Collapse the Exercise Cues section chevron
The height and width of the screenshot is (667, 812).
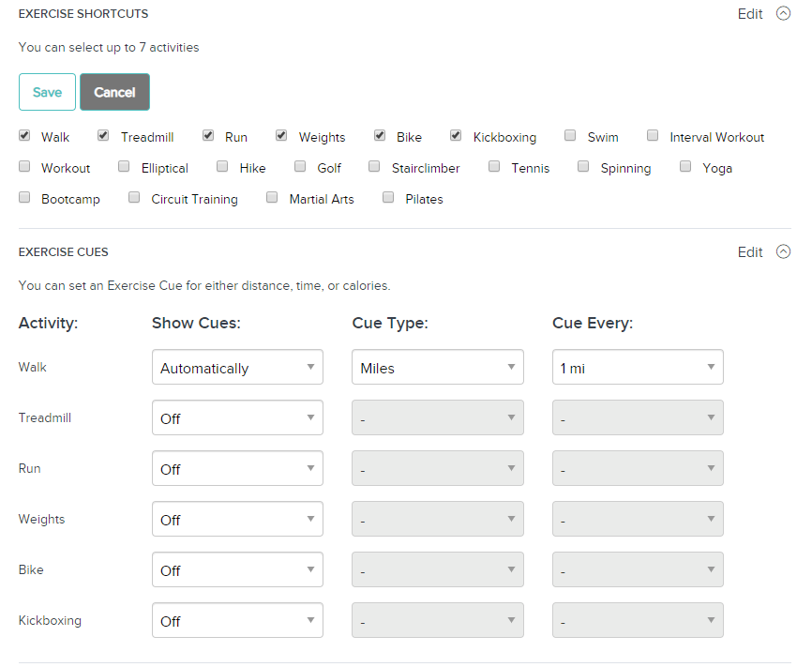(783, 251)
